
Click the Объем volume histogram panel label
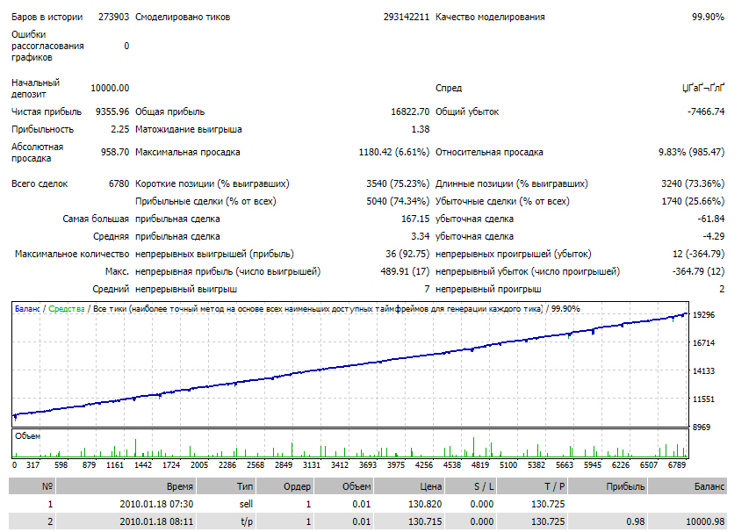(27, 436)
